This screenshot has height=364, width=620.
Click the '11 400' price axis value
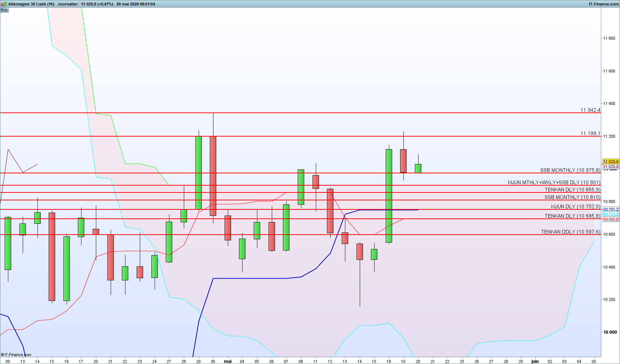tap(609, 103)
